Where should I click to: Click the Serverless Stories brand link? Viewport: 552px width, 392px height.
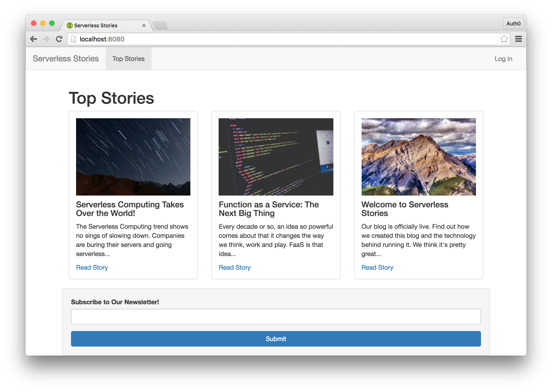tap(66, 59)
